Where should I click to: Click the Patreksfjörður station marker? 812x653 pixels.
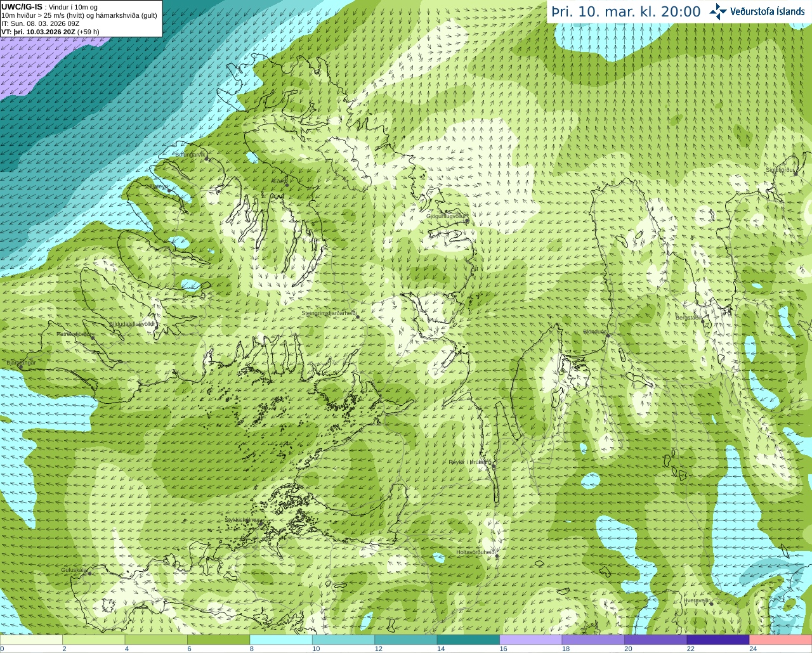pos(93,337)
